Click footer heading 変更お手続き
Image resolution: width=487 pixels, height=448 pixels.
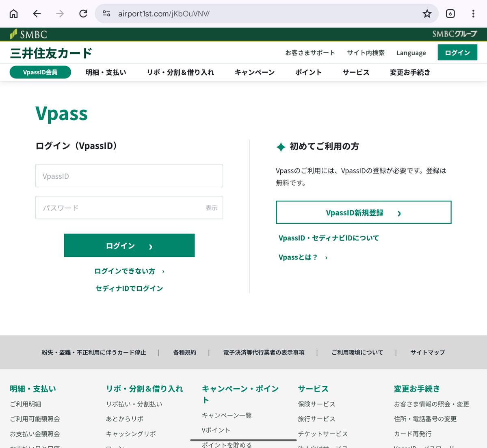click(417, 389)
